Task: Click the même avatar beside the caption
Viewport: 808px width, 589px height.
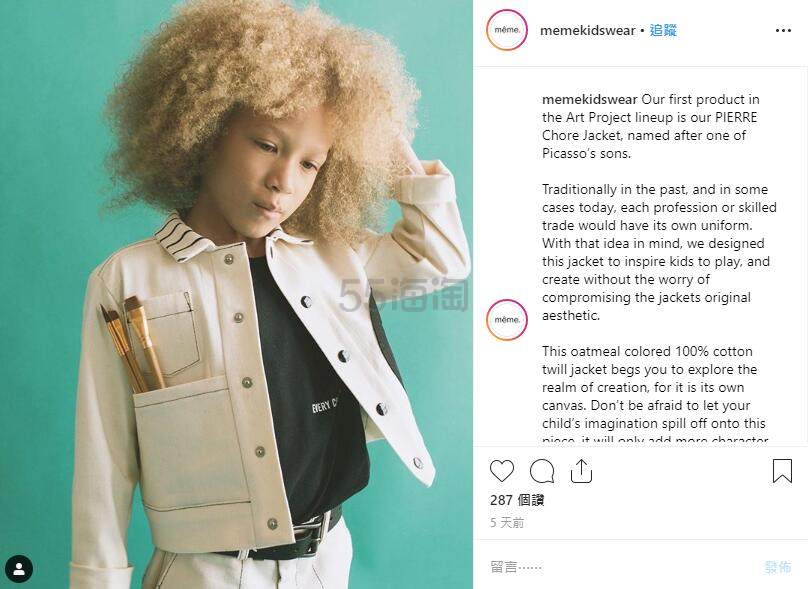Action: (x=507, y=319)
